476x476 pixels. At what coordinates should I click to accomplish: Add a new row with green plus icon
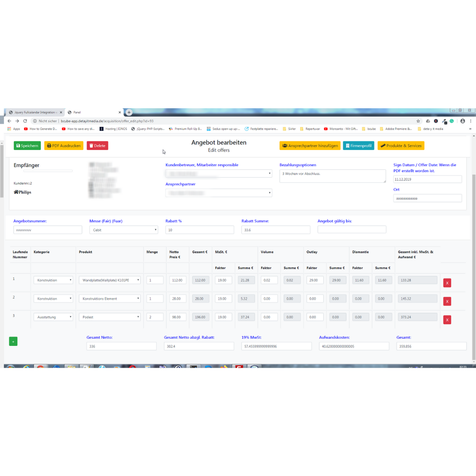13,341
